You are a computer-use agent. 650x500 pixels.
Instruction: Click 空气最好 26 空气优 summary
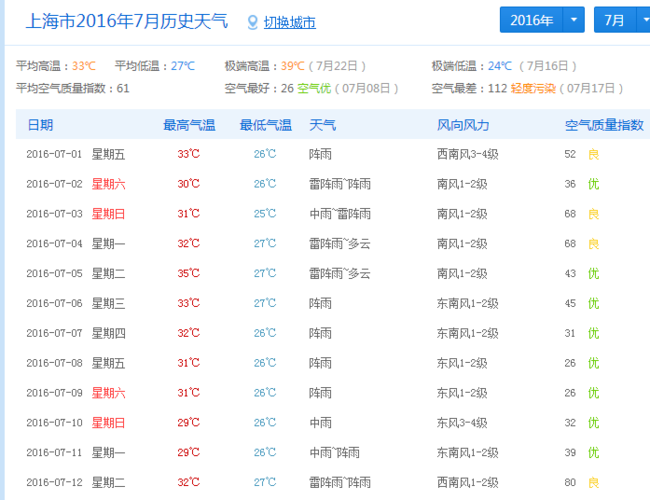click(x=311, y=88)
